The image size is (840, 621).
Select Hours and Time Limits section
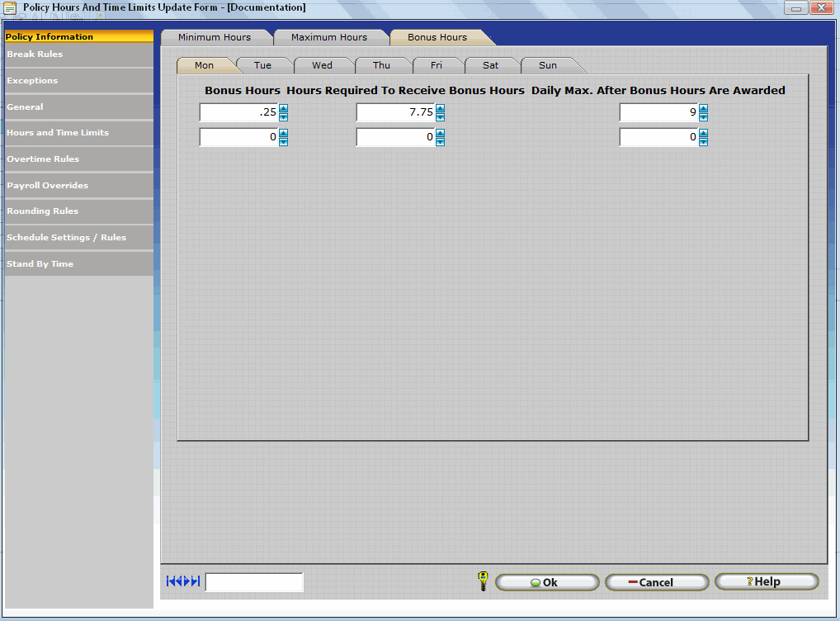tap(78, 132)
